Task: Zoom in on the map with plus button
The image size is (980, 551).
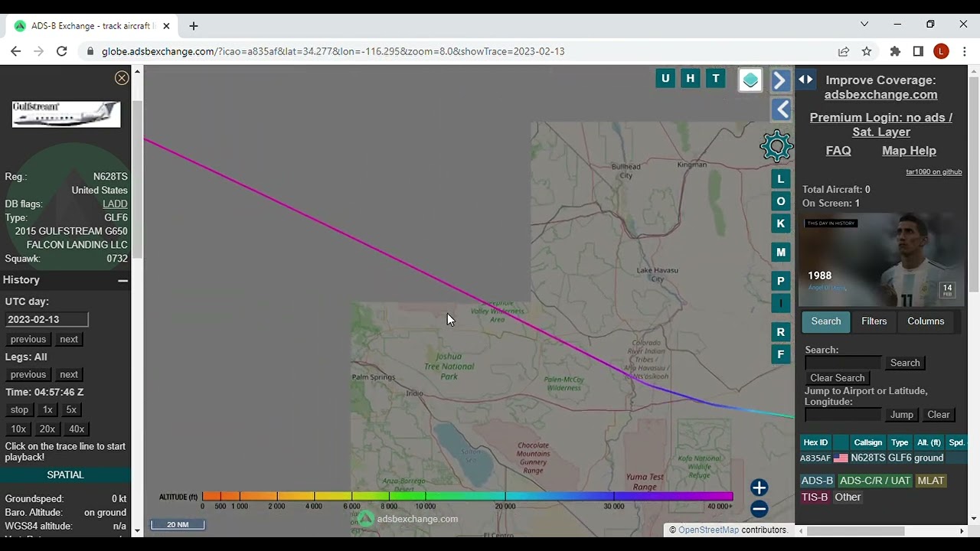Action: coord(759,487)
